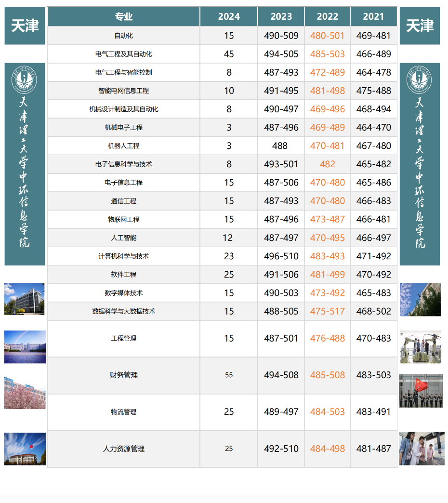This screenshot has height=503, width=448.
Task: Select the 数字媒体技术 major name
Action: coord(124,293)
